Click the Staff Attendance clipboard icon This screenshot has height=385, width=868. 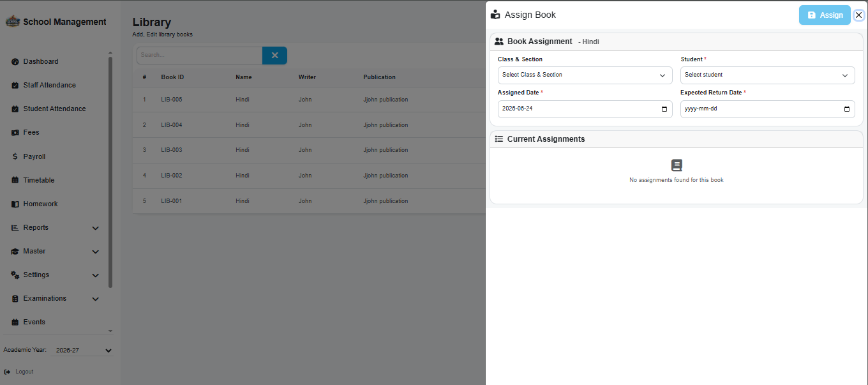click(x=15, y=86)
